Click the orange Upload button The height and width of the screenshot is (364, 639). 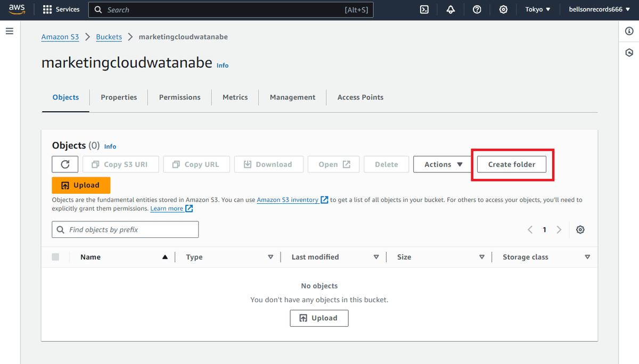click(81, 185)
